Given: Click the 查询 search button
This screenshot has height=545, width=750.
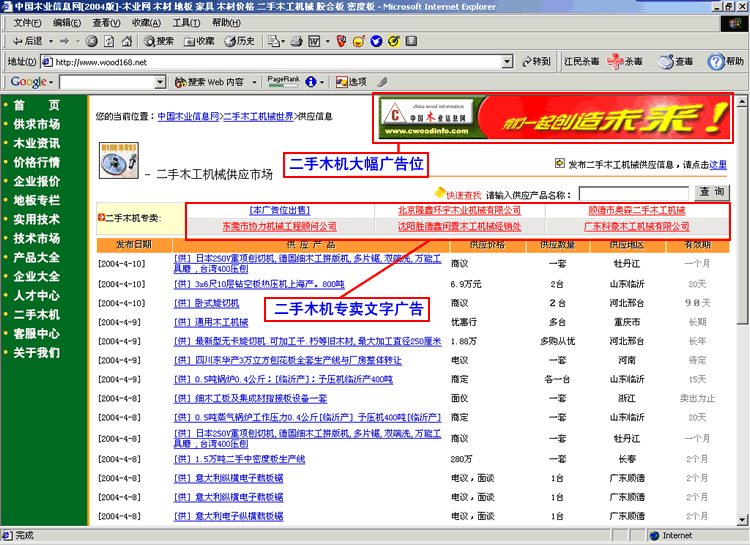Looking at the screenshot, I should point(712,192).
